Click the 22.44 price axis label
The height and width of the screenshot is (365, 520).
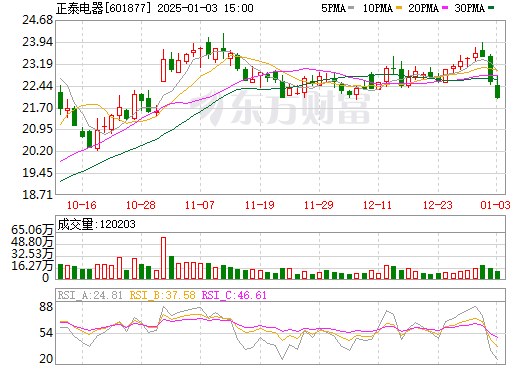[x=37, y=86]
